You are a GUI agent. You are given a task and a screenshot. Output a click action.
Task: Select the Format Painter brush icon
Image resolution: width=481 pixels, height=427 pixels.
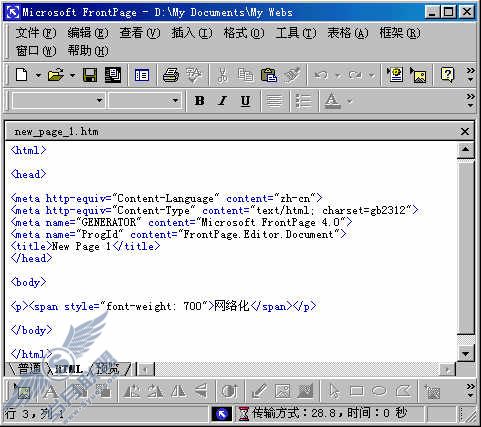[x=292, y=75]
